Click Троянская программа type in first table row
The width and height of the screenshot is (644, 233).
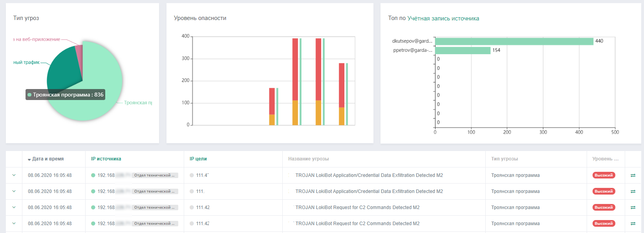point(515,175)
